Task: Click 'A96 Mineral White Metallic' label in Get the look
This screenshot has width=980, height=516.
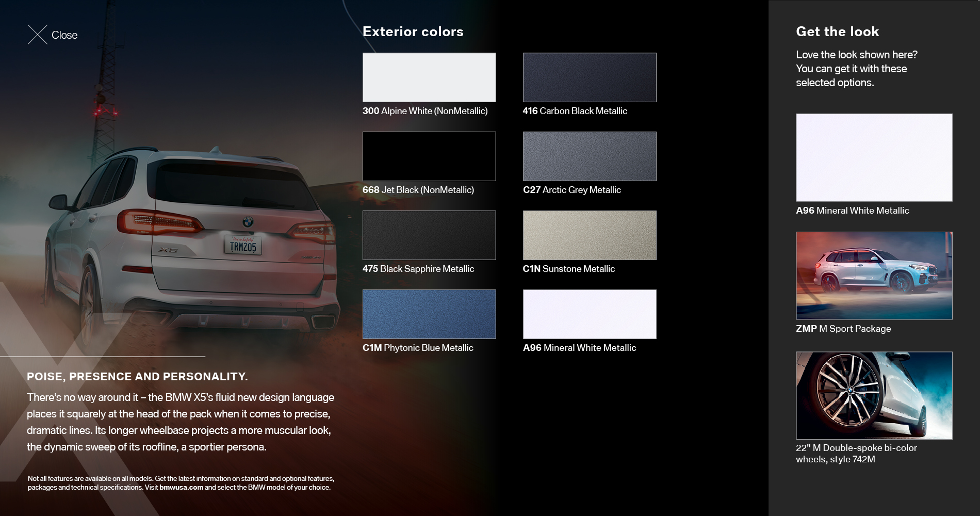Action: (853, 211)
